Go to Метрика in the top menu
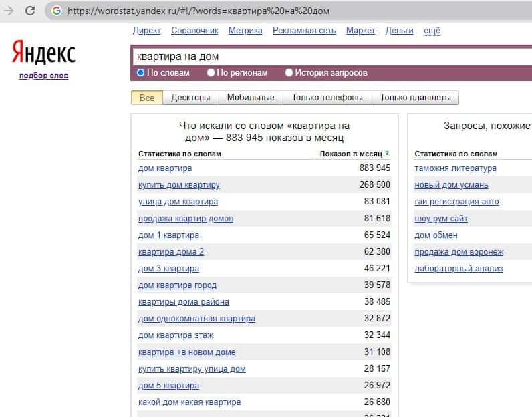The height and width of the screenshot is (417, 532). tap(245, 31)
